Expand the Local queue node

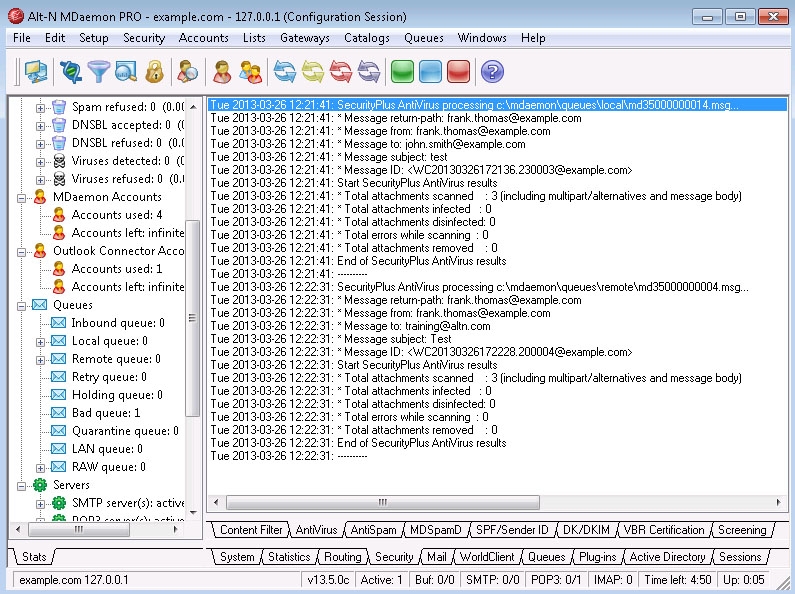(x=40, y=342)
